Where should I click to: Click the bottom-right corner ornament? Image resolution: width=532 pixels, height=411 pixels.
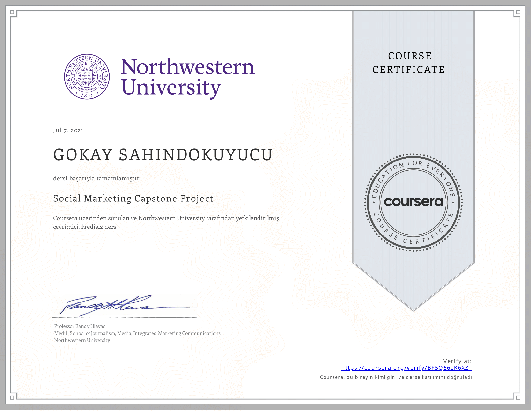518,397
